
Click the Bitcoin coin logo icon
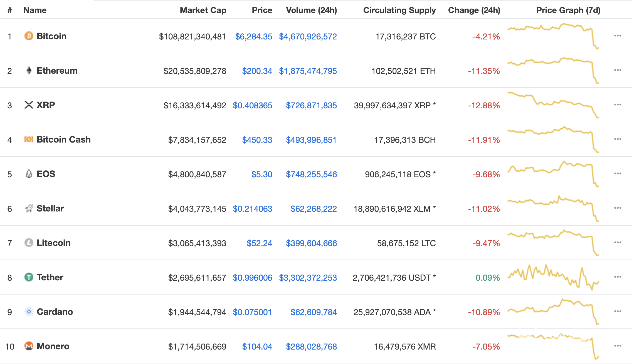pos(29,36)
